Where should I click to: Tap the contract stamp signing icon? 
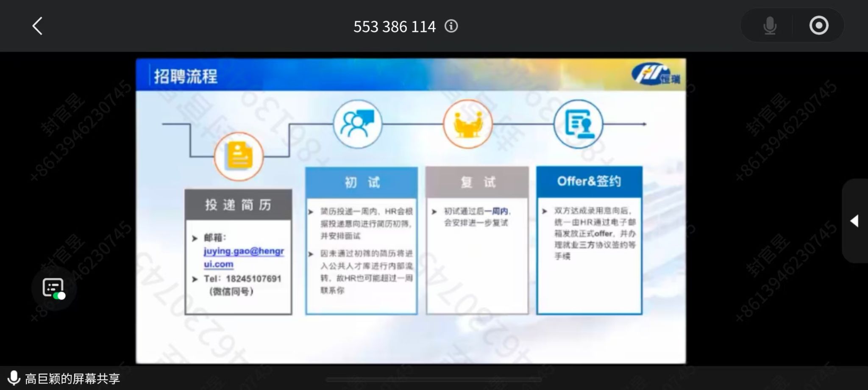pos(578,124)
